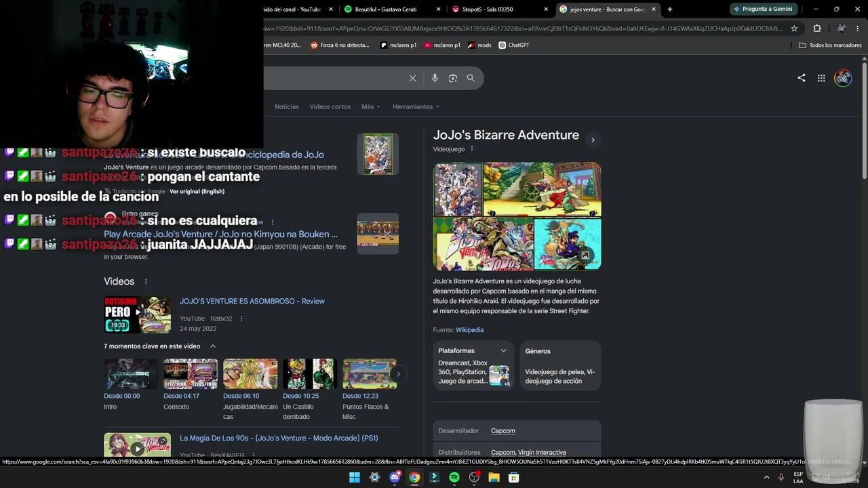This screenshot has height=488, width=868.
Task: Click the page vertical scrollbar
Action: [865, 122]
